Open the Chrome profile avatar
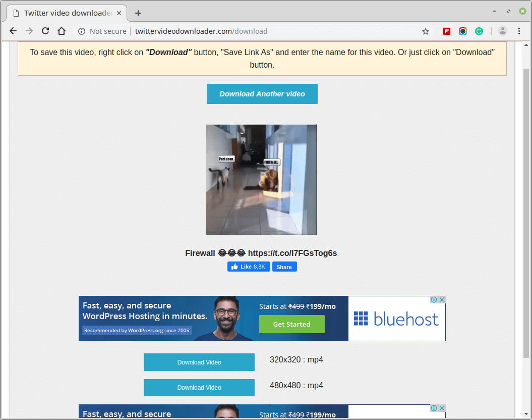 pyautogui.click(x=502, y=31)
